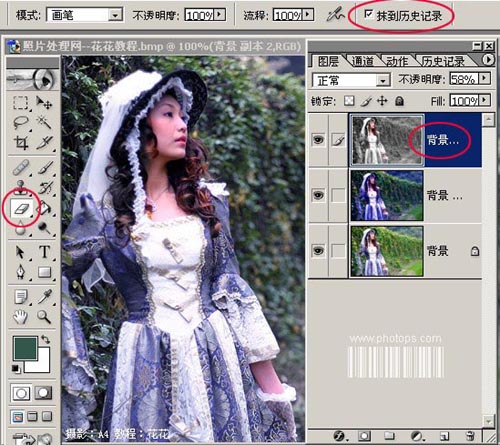Toggle visibility of the locked 背景 layer
Screen dimensions: 500x445
pyautogui.click(x=318, y=251)
